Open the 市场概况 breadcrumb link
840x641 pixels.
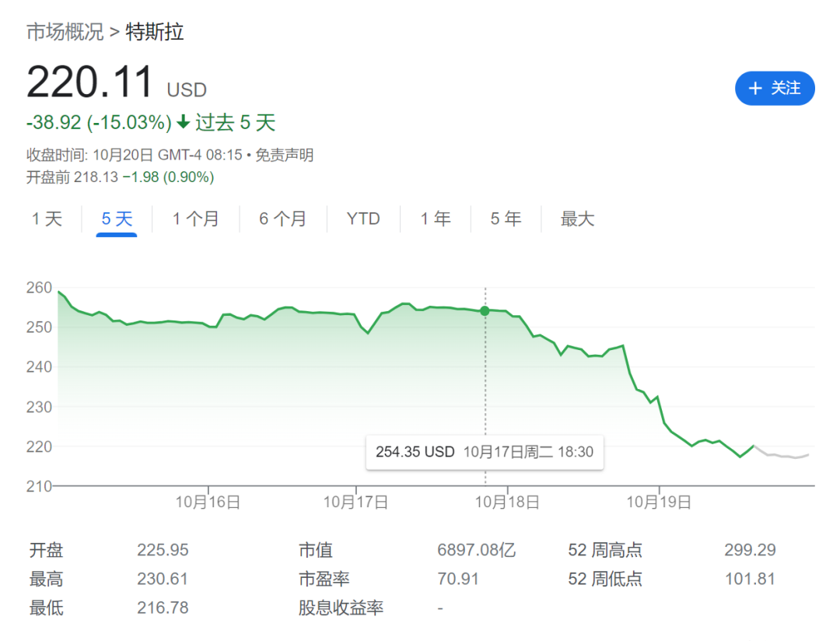click(65, 32)
